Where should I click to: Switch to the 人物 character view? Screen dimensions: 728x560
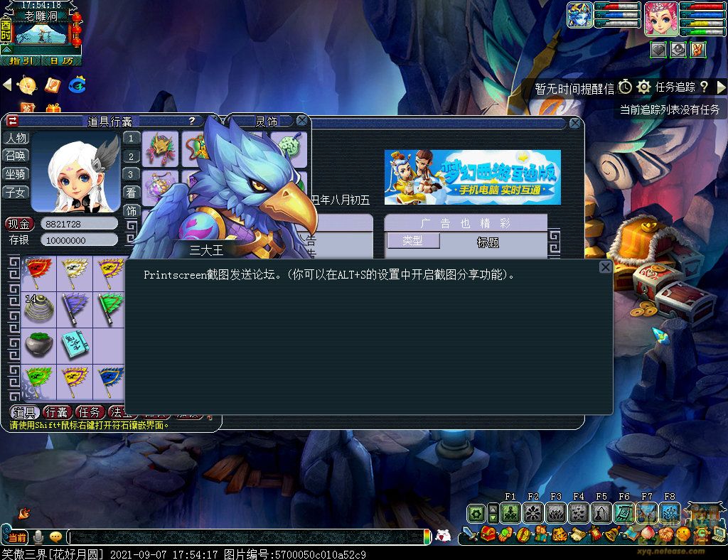[16, 138]
